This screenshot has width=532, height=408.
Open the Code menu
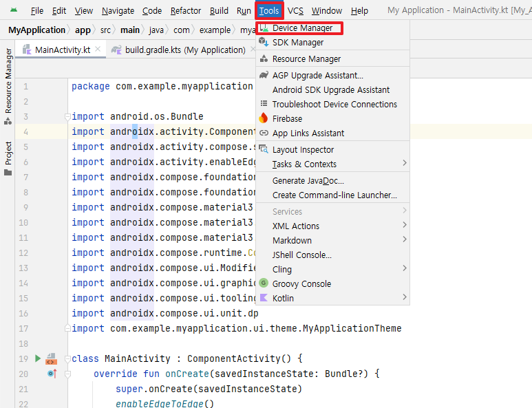click(x=152, y=11)
